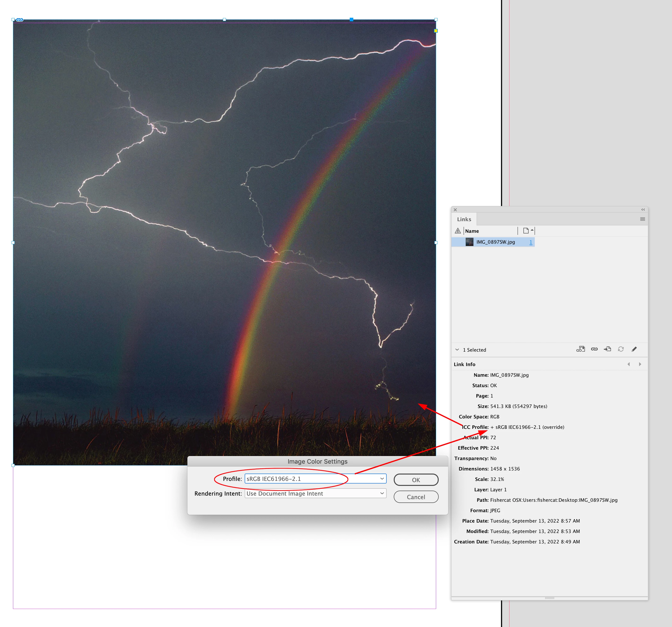Screen dimensions: 672x627
Task: Show the next link info arrow
Action: [640, 364]
